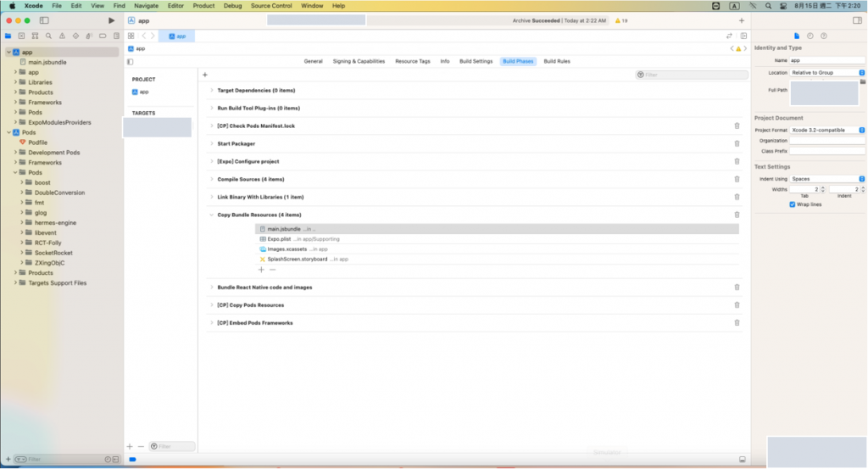Open the Location dropdown
Screen dimensions: 868x469
pyautogui.click(x=827, y=73)
